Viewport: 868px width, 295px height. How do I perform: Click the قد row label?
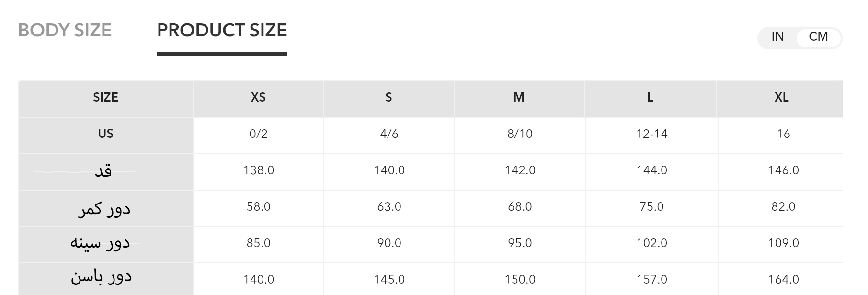pyautogui.click(x=103, y=171)
